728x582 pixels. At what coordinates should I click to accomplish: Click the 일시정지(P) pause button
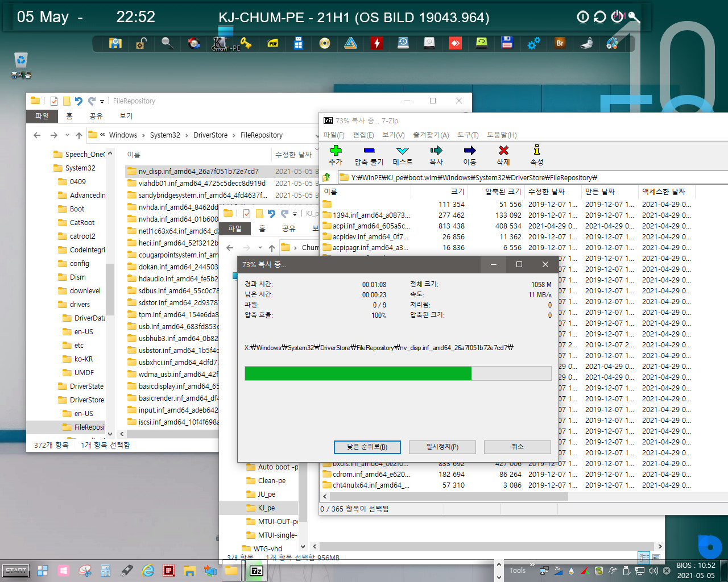tap(442, 447)
